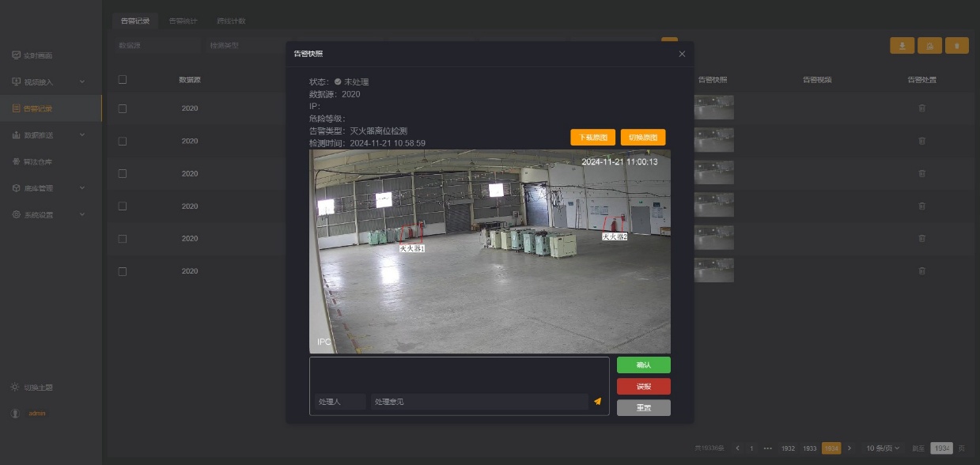Screen dimensions: 980x465
Task: Click the alarm snapshot camera image
Action: point(490,251)
